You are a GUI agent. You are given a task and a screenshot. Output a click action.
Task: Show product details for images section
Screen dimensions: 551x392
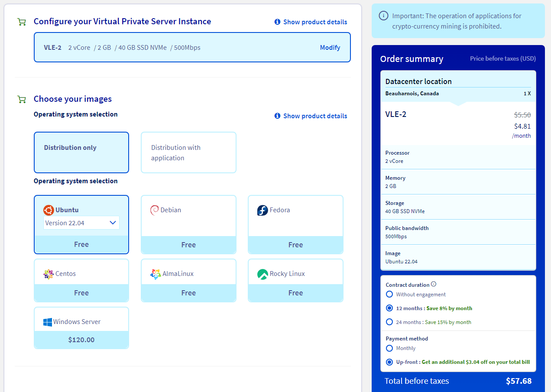[311, 116]
